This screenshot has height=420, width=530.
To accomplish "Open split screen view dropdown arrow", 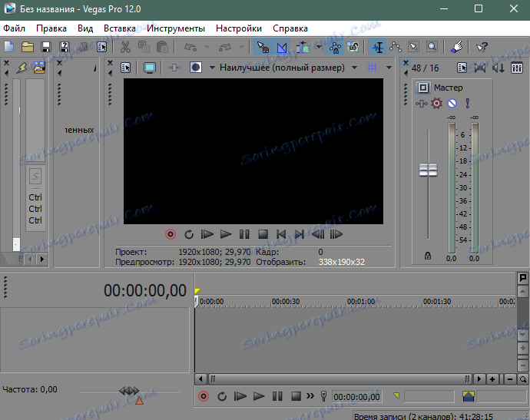I will [x=212, y=68].
